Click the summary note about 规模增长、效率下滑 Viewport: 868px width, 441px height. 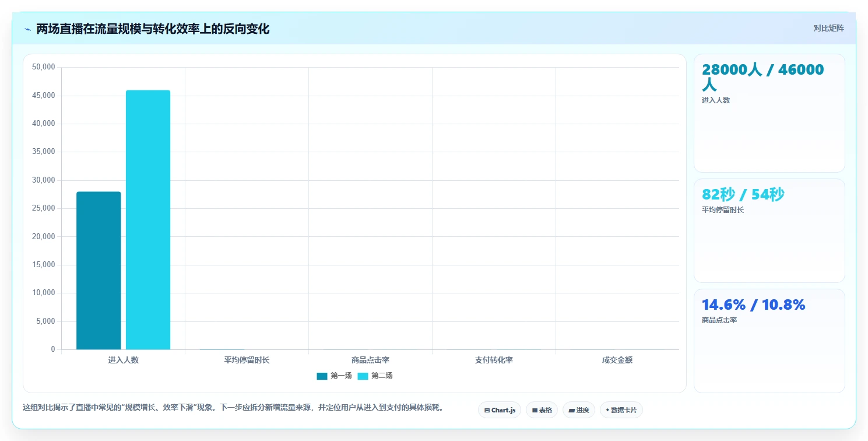[233, 408]
